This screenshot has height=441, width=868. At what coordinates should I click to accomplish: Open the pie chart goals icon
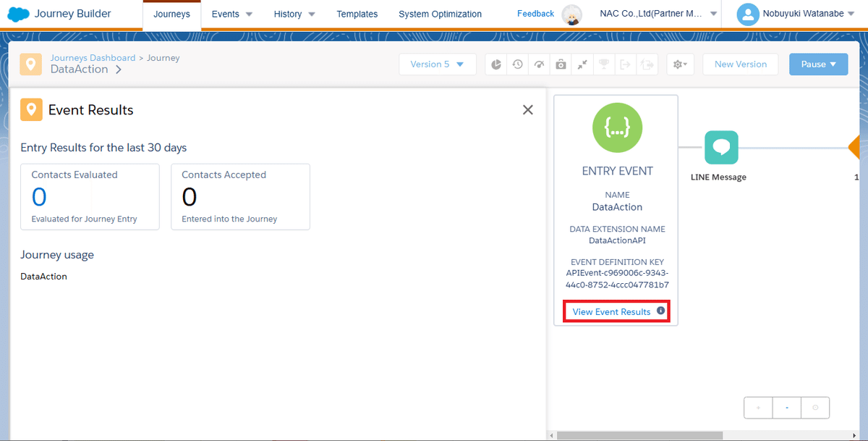[496, 64]
